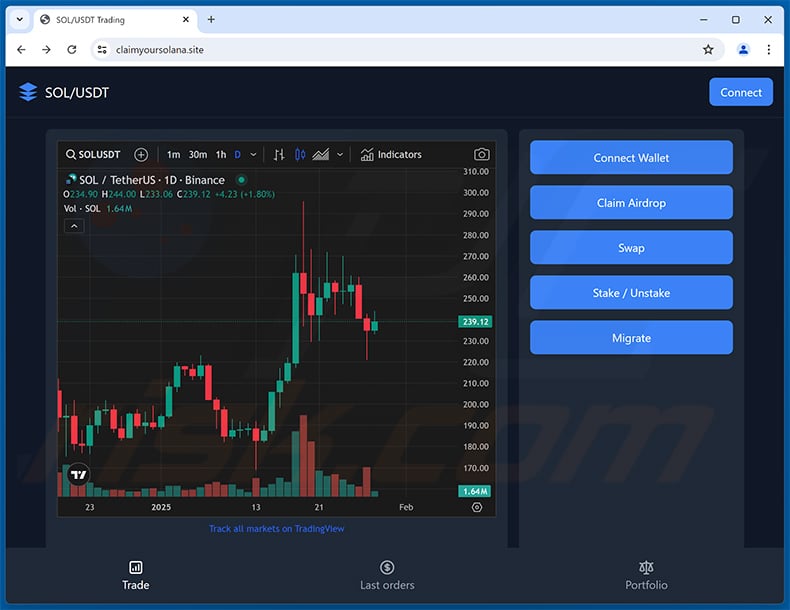Close the SOL/USDT Trading tab

[x=186, y=20]
